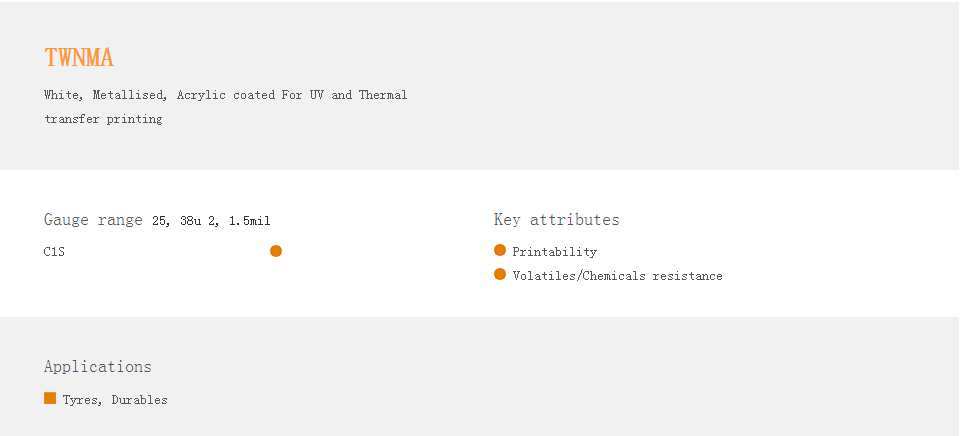Click the Applications section heading
The height and width of the screenshot is (436, 961).
pyautogui.click(x=98, y=367)
